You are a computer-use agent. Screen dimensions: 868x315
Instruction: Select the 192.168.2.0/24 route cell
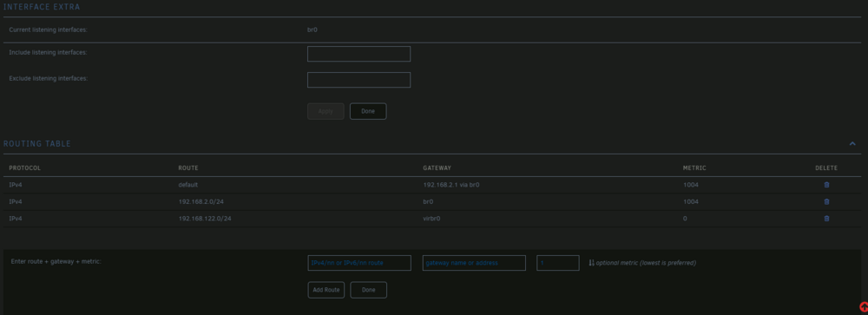click(201, 201)
